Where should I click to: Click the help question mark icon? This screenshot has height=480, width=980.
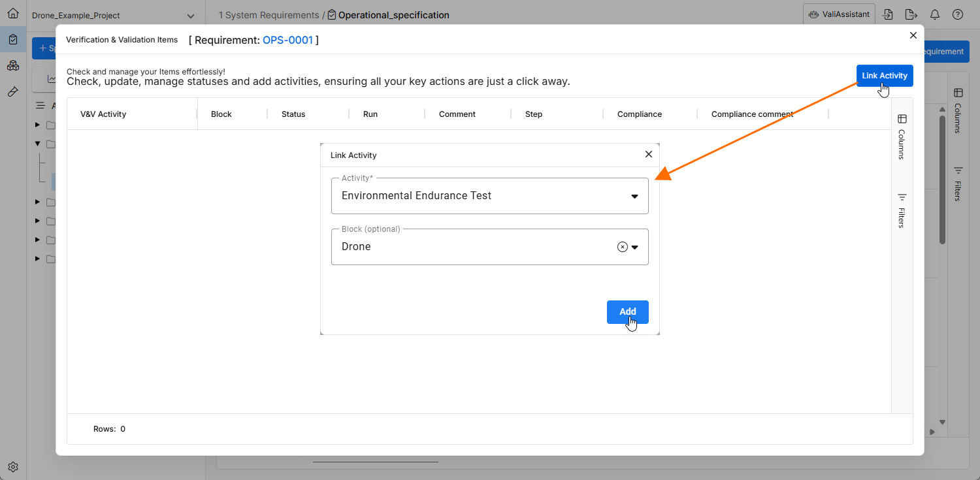coord(958,14)
